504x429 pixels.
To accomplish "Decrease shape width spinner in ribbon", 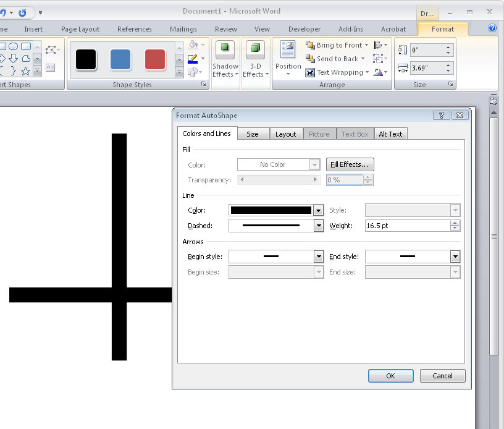I will (448, 70).
